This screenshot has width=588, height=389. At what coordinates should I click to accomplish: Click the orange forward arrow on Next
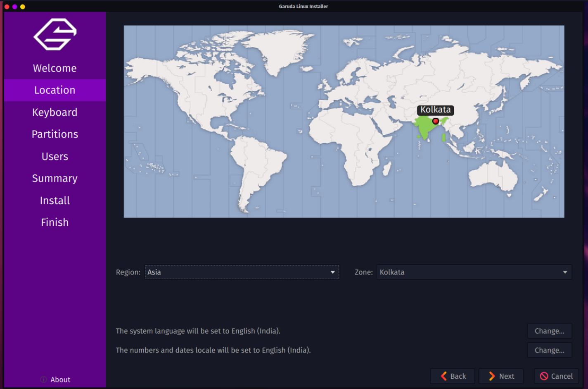pyautogui.click(x=492, y=376)
